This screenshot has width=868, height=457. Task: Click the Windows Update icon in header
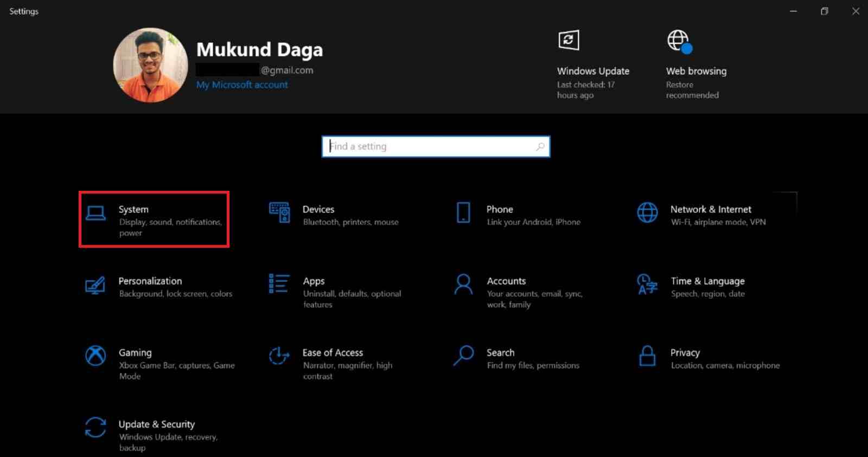(569, 40)
